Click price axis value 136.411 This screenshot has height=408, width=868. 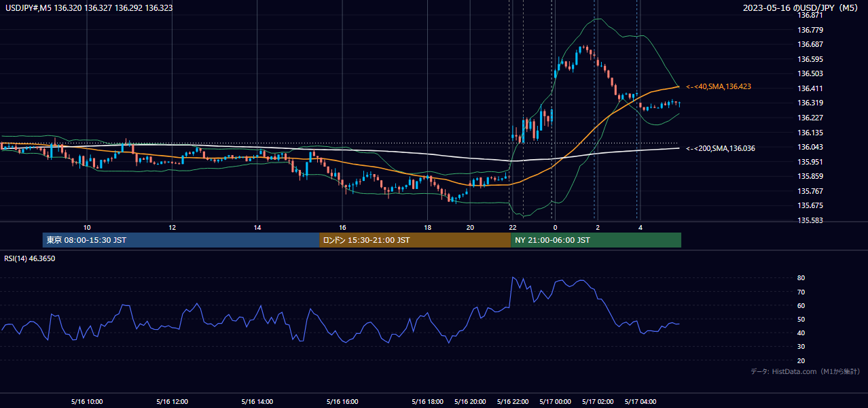click(x=810, y=88)
